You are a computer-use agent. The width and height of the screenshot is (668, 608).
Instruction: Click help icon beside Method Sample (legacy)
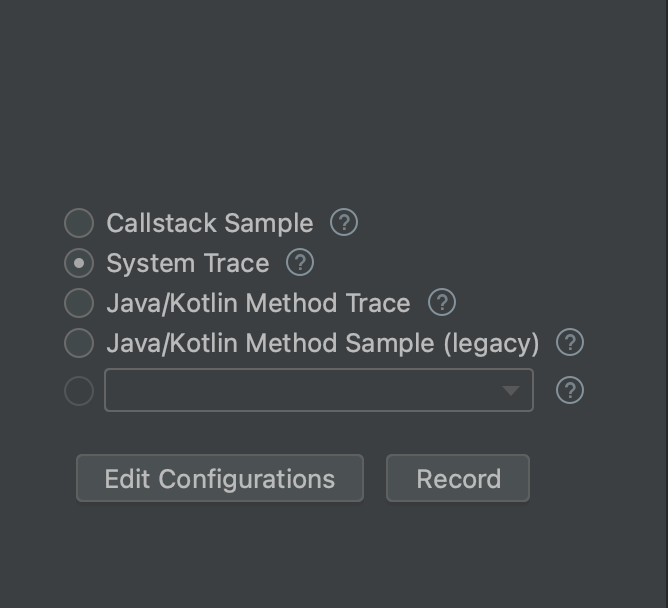pos(570,343)
